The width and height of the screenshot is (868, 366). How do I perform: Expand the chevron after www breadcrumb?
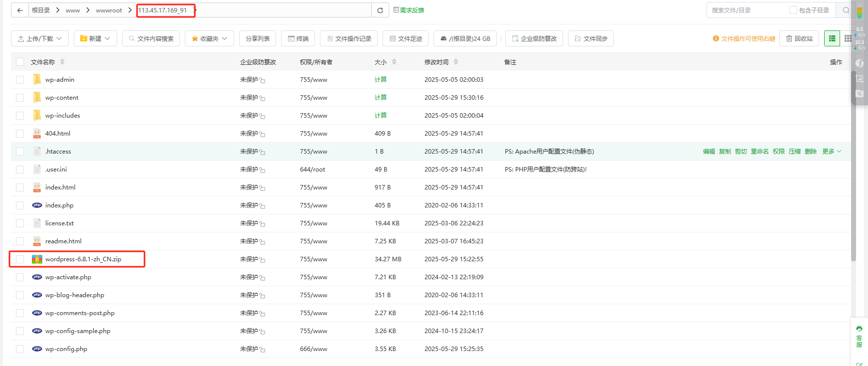click(88, 10)
